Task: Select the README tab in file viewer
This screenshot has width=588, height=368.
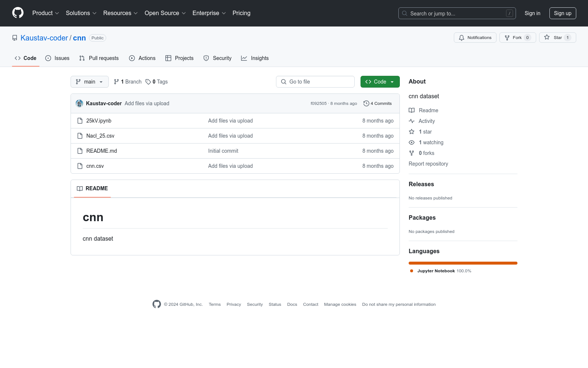Action: point(92,188)
